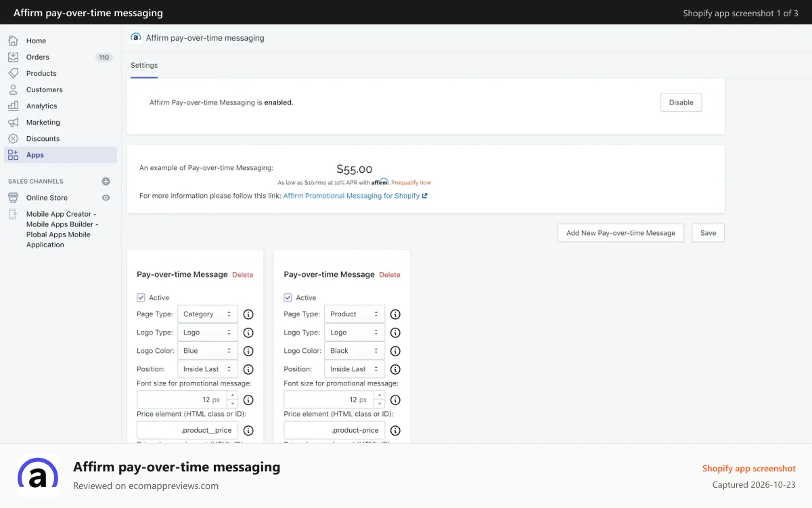The height and width of the screenshot is (508, 812).
Task: Click the Apps grid icon
Action: click(x=13, y=154)
